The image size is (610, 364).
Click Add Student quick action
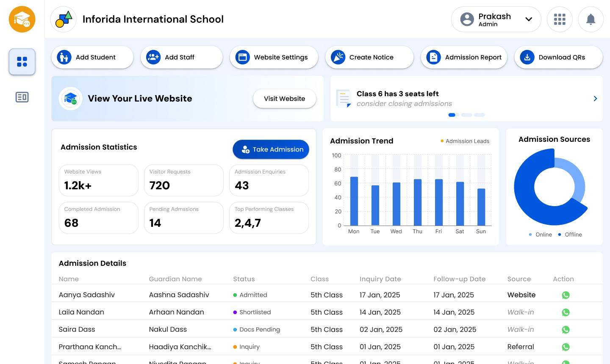pos(92,58)
